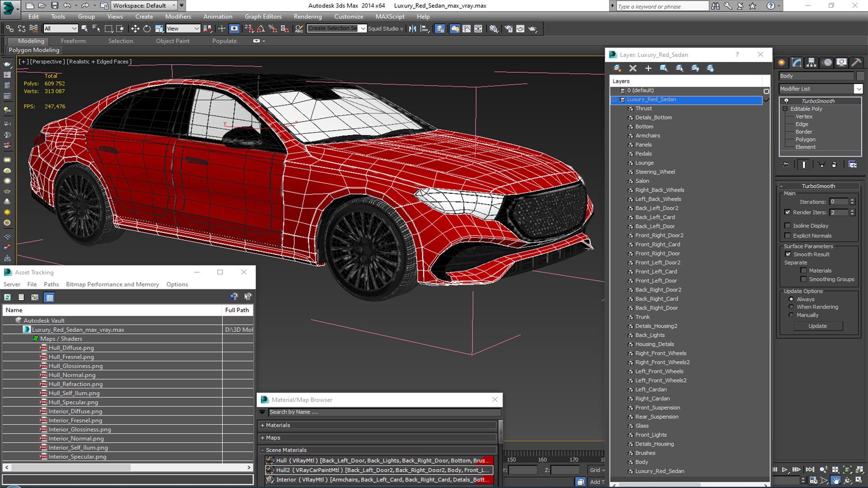The width and height of the screenshot is (868, 488).
Task: Open the Utilities hammer panel tab
Action: coord(856,62)
